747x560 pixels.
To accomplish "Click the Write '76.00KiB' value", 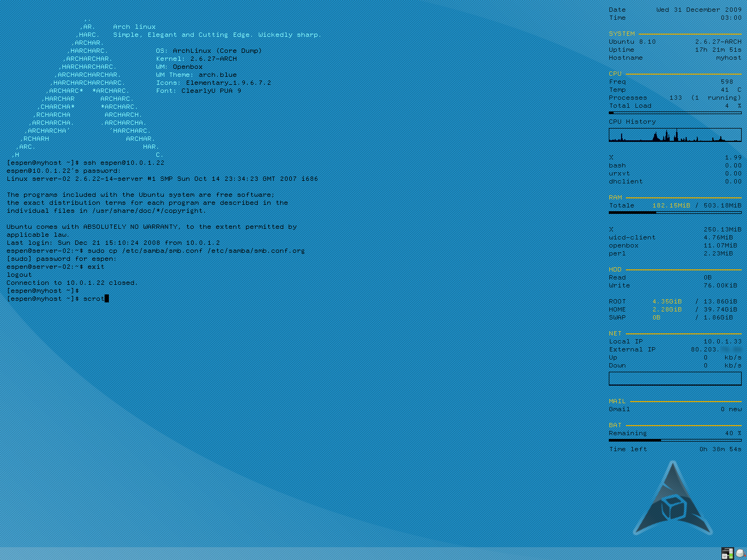I will (720, 285).
